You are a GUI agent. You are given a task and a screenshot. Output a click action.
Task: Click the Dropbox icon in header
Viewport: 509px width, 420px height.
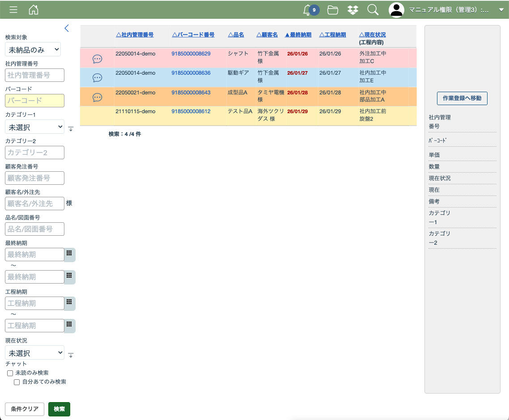[353, 10]
